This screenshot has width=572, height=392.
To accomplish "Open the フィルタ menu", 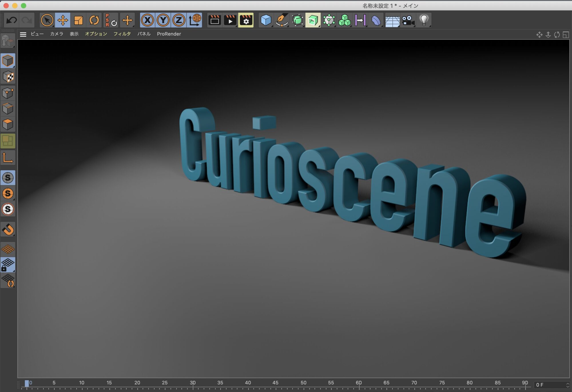I will click(x=122, y=34).
